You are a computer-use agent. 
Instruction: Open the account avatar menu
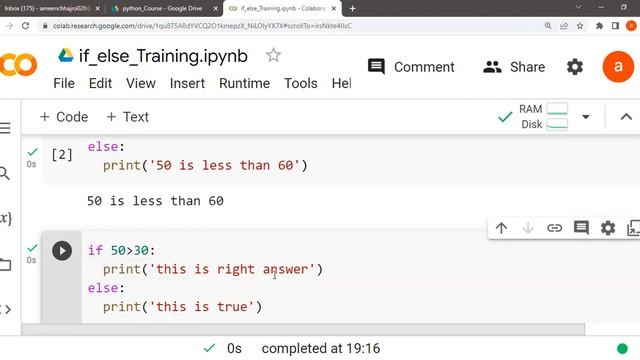coord(618,67)
